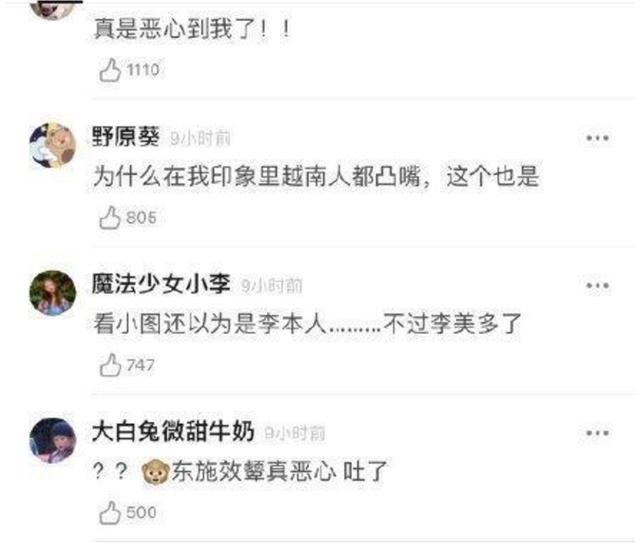Image resolution: width=640 pixels, height=544 pixels.
Task: Tap thumbs-up on 大白兔微甜牛奶's comment
Action: 110,513
